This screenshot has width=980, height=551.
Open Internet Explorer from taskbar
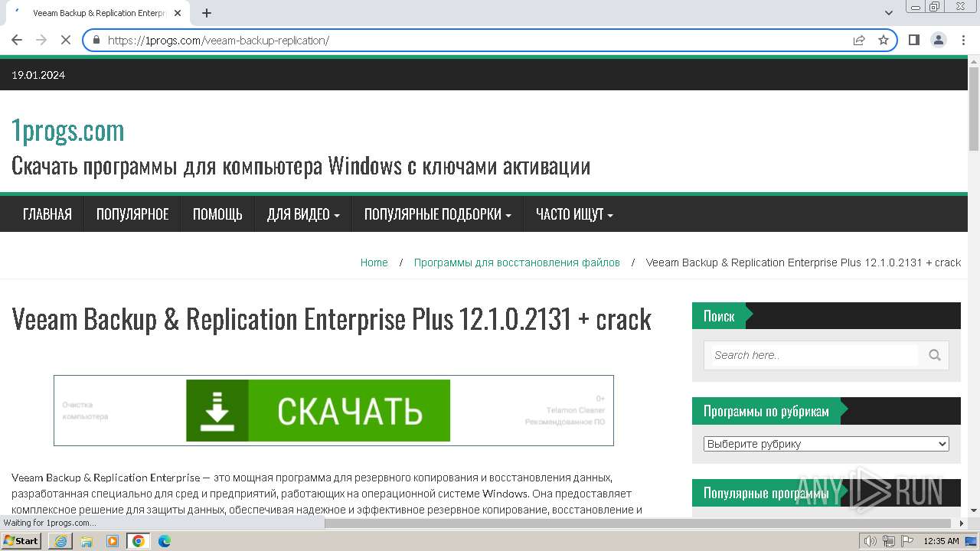pyautogui.click(x=60, y=541)
